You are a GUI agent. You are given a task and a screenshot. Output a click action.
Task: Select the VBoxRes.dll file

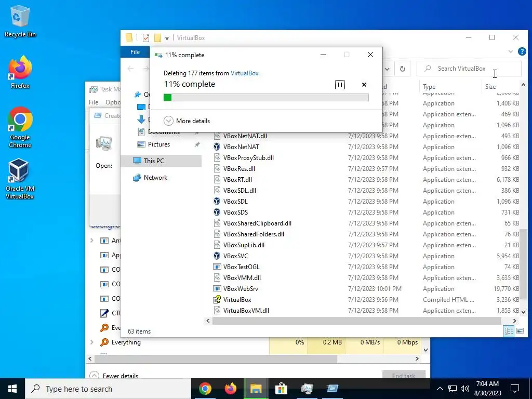pyautogui.click(x=239, y=169)
